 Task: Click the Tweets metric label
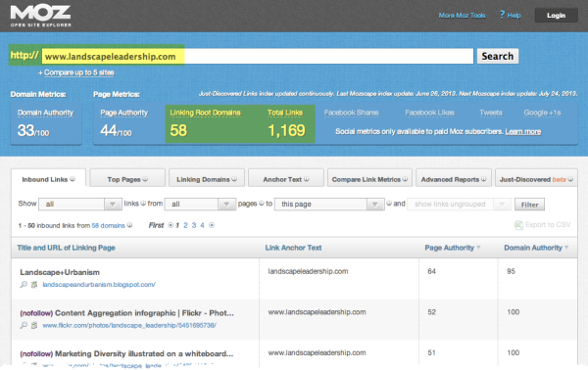tap(491, 113)
